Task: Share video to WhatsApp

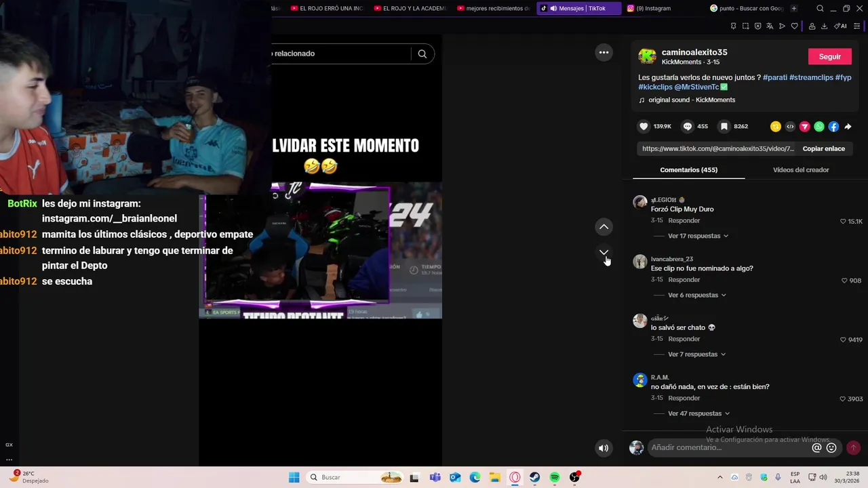Action: coord(819,127)
